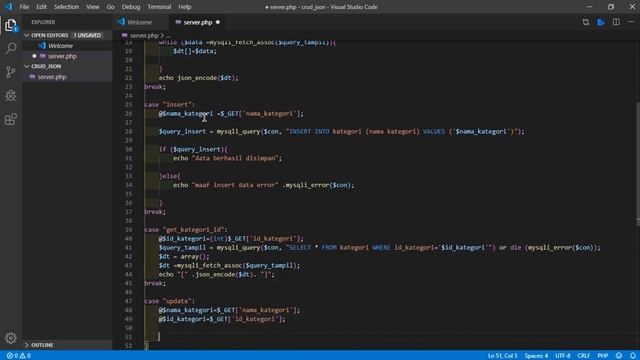Open the Extensions view
This screenshot has height=360, width=640.
pyautogui.click(x=11, y=119)
